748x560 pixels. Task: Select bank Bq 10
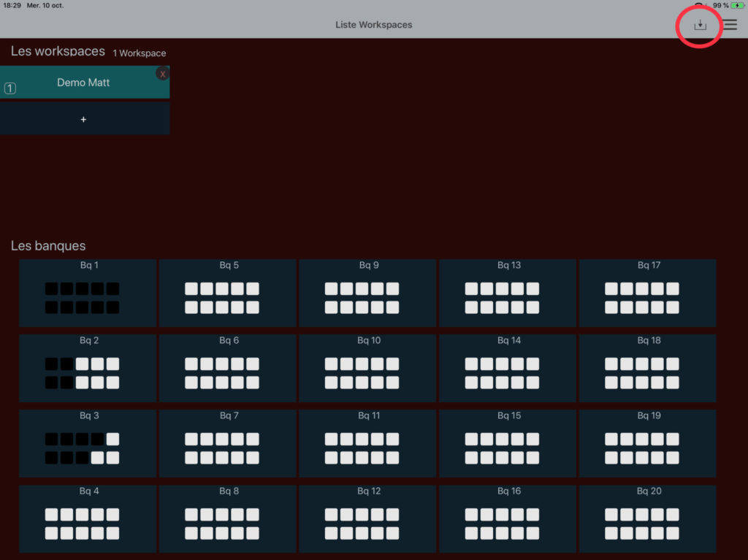pyautogui.click(x=367, y=368)
